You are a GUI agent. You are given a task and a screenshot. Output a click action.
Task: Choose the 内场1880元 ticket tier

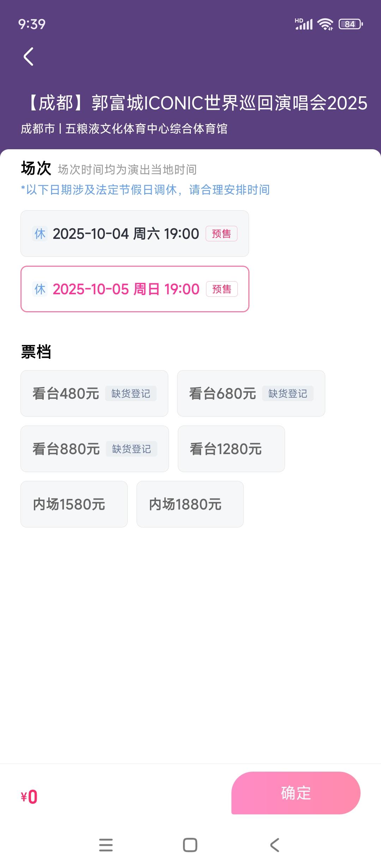pos(190,504)
